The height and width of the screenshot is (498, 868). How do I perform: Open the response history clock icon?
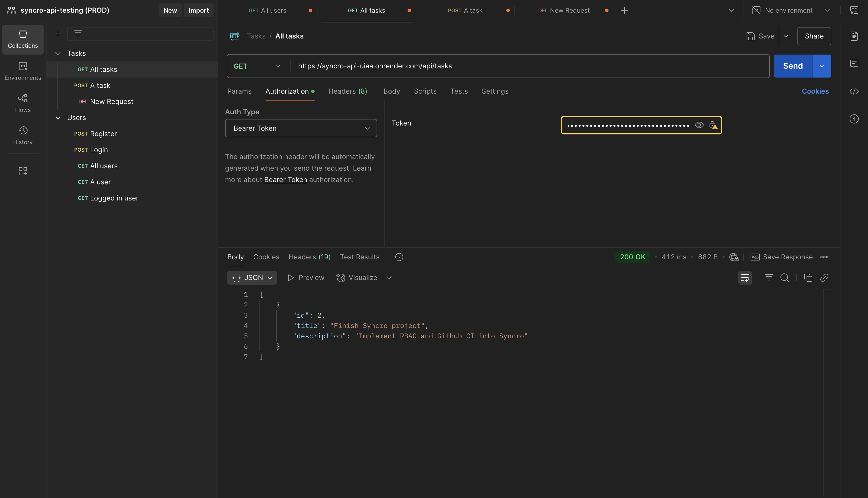point(399,257)
